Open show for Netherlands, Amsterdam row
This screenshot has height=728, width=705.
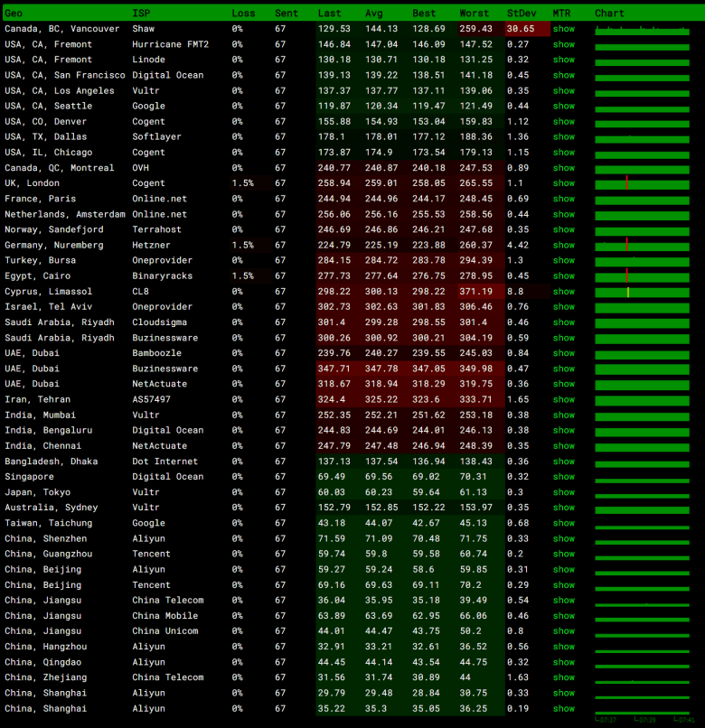pos(563,214)
